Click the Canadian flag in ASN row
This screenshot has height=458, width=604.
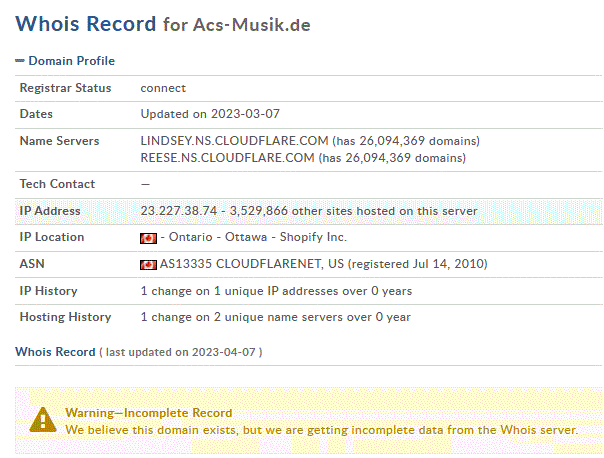(148, 265)
